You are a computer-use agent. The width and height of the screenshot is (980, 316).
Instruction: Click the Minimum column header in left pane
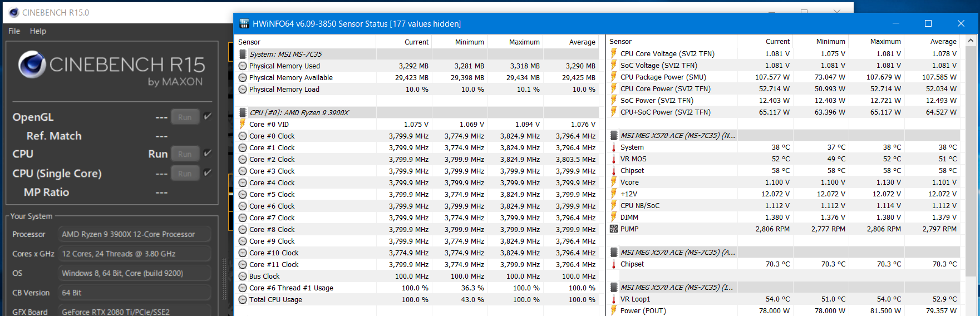coord(460,42)
